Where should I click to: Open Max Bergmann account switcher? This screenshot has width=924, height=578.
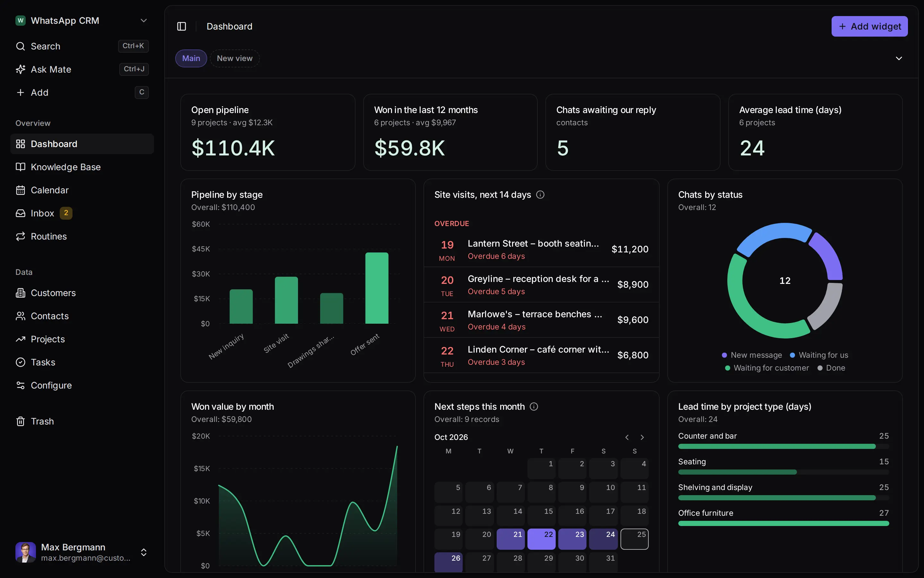[x=82, y=552]
